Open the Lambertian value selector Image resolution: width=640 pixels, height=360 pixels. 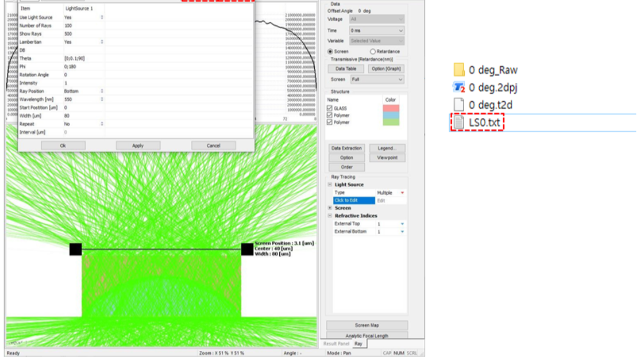tap(102, 42)
